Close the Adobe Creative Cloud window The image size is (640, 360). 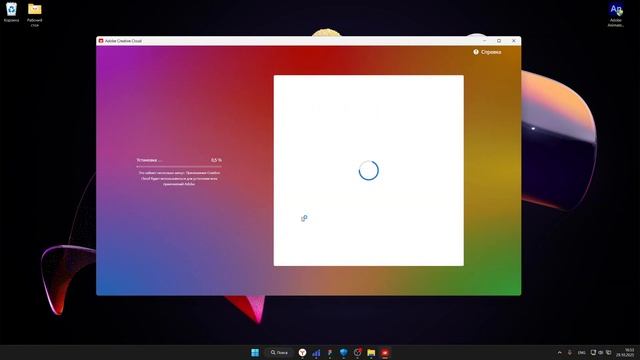click(x=513, y=41)
